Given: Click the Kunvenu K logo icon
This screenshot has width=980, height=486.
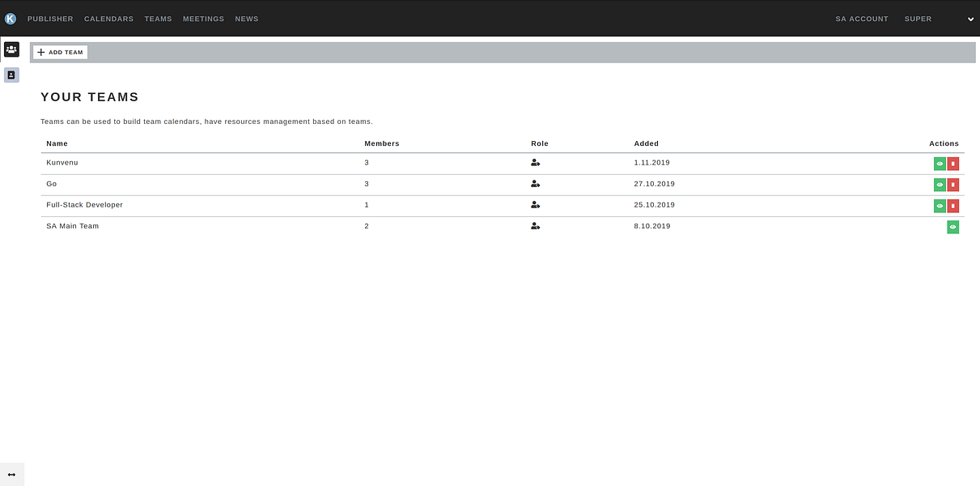Looking at the screenshot, I should 11,19.
